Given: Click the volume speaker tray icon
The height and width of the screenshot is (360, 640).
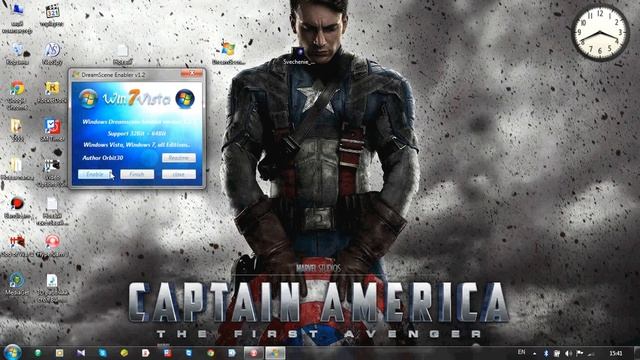Looking at the screenshot, I should coord(568,353).
